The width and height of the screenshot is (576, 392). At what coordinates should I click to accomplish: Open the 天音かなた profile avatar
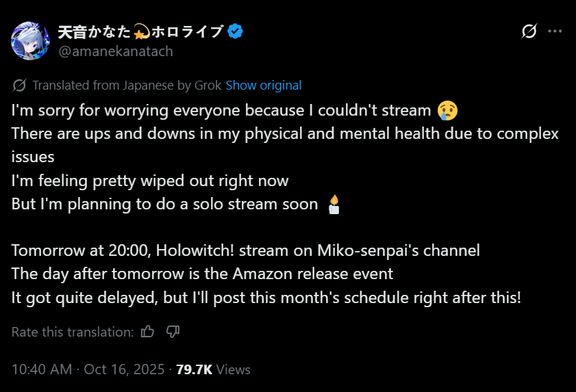pyautogui.click(x=30, y=41)
